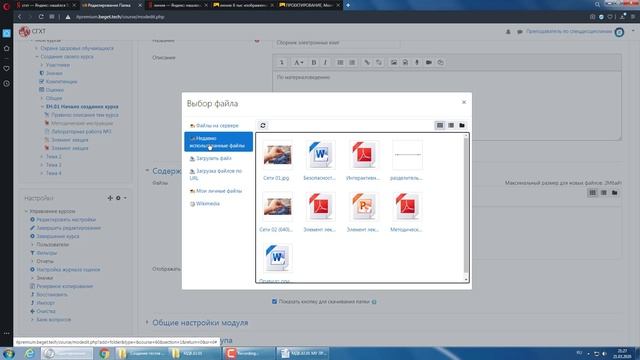Click the СГХТ site logo

(32, 31)
